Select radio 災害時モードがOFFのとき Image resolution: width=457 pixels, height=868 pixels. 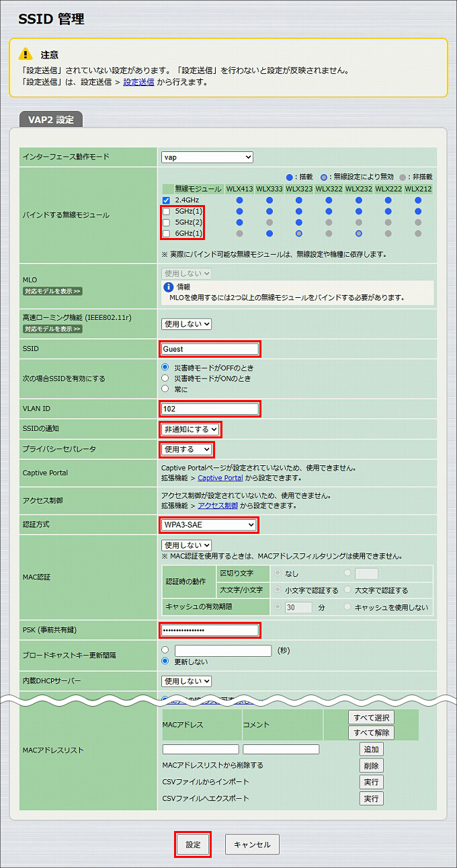(x=165, y=368)
